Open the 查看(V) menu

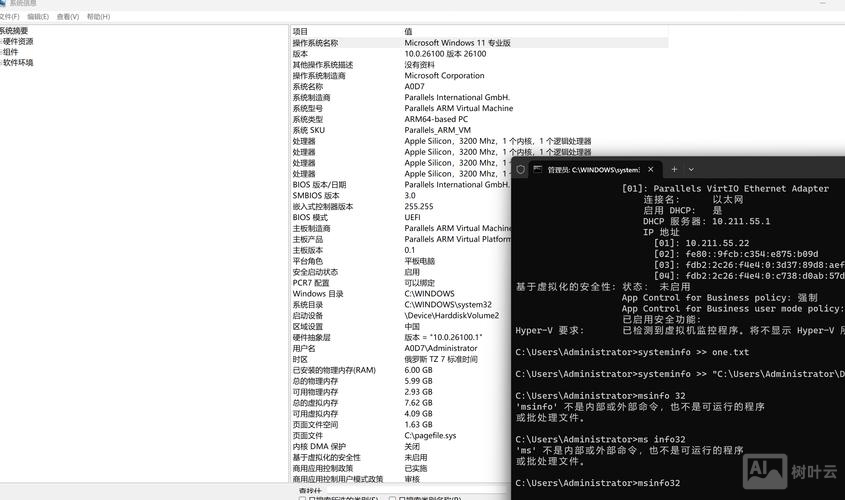68,17
